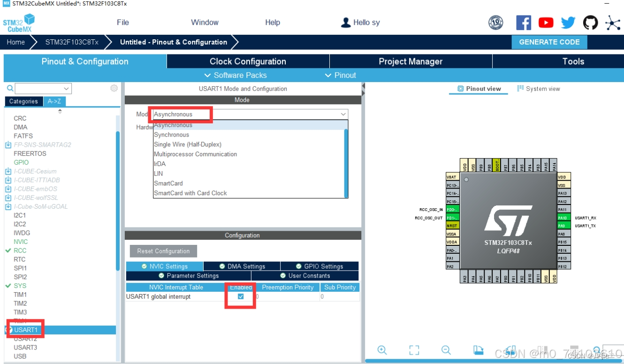Click download icon beside I-Cube-SoM-uGOAL
The width and height of the screenshot is (624, 364).
8,206
